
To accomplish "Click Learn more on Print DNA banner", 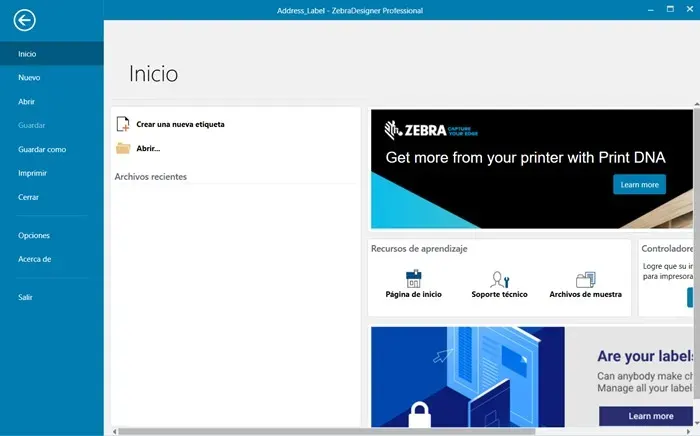I will coord(639,185).
